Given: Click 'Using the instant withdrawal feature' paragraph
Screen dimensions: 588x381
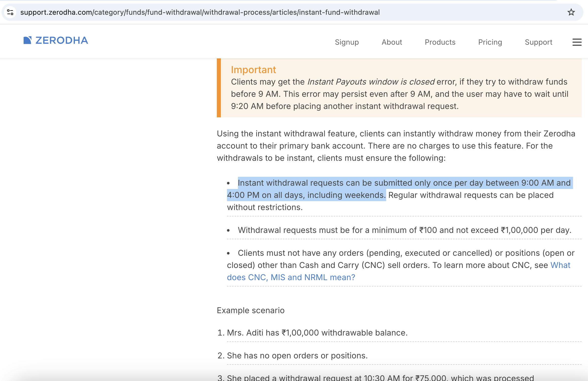Looking at the screenshot, I should coord(396,146).
